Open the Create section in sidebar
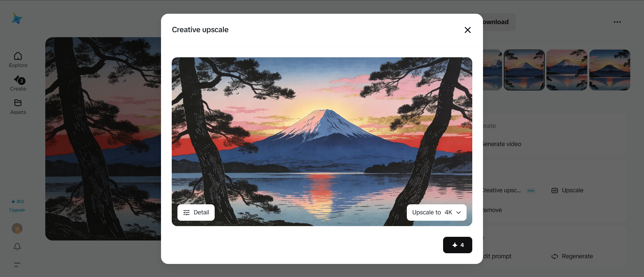 [18, 83]
